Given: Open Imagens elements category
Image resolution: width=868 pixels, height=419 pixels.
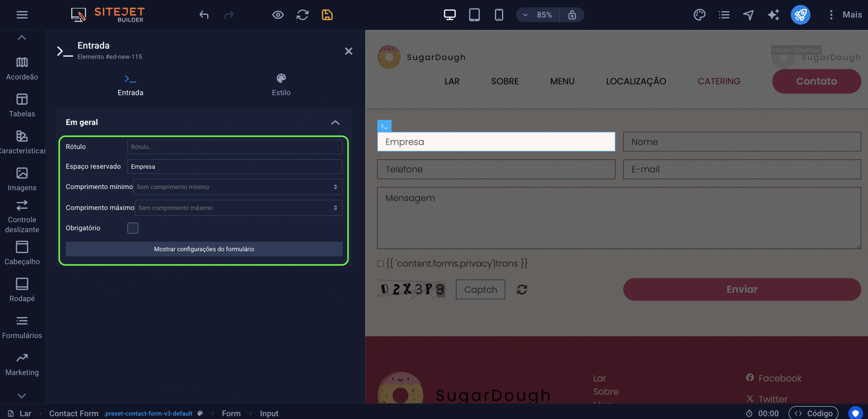Looking at the screenshot, I should (x=22, y=179).
